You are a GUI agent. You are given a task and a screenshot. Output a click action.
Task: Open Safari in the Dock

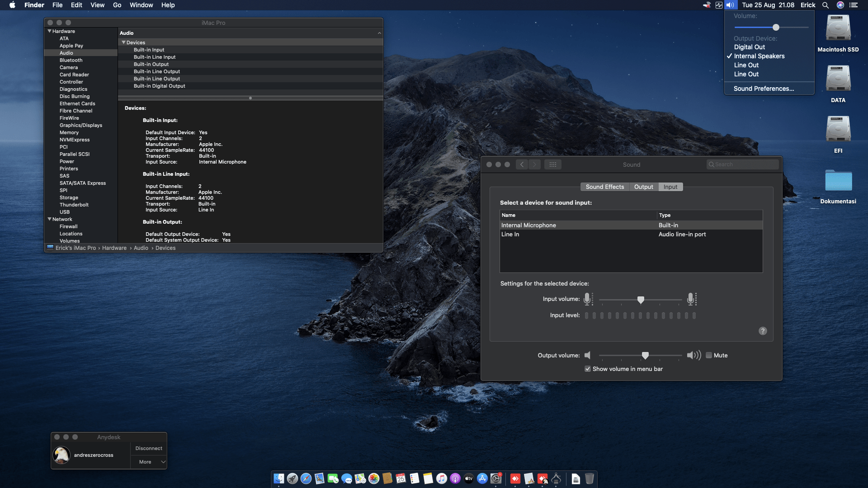(306, 479)
